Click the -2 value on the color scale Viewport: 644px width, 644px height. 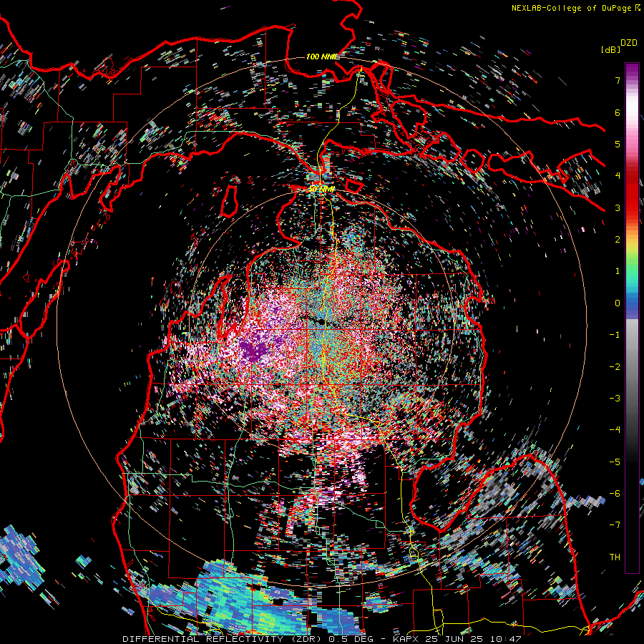click(615, 367)
